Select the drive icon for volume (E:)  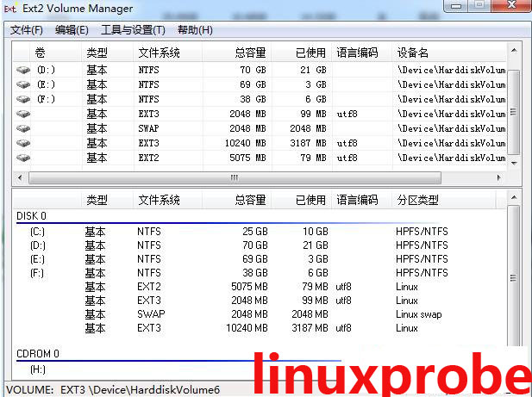[x=23, y=84]
